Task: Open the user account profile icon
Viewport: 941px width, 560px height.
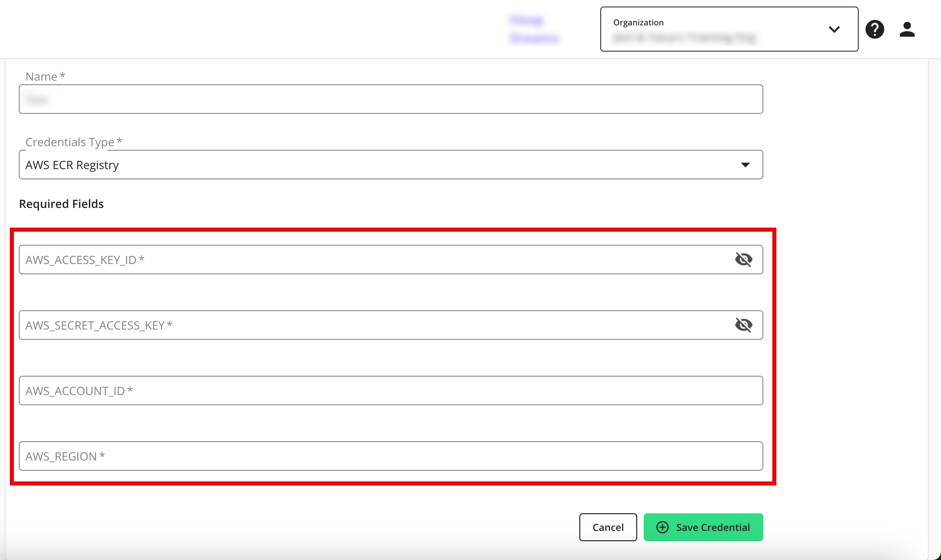Action: [907, 29]
